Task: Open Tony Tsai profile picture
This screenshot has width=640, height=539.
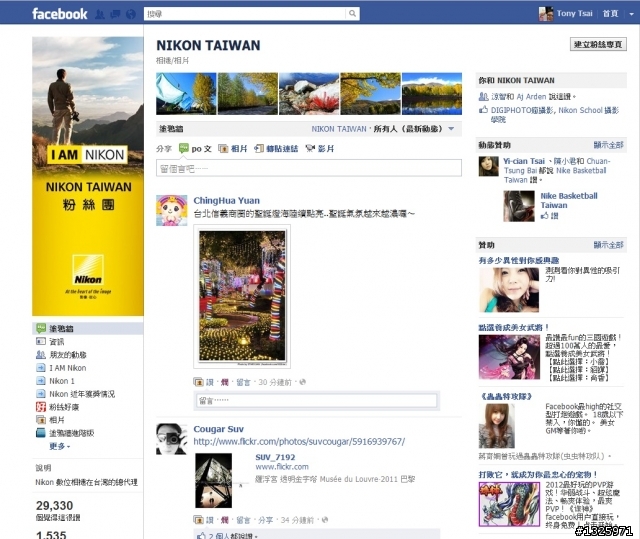Action: [546, 14]
